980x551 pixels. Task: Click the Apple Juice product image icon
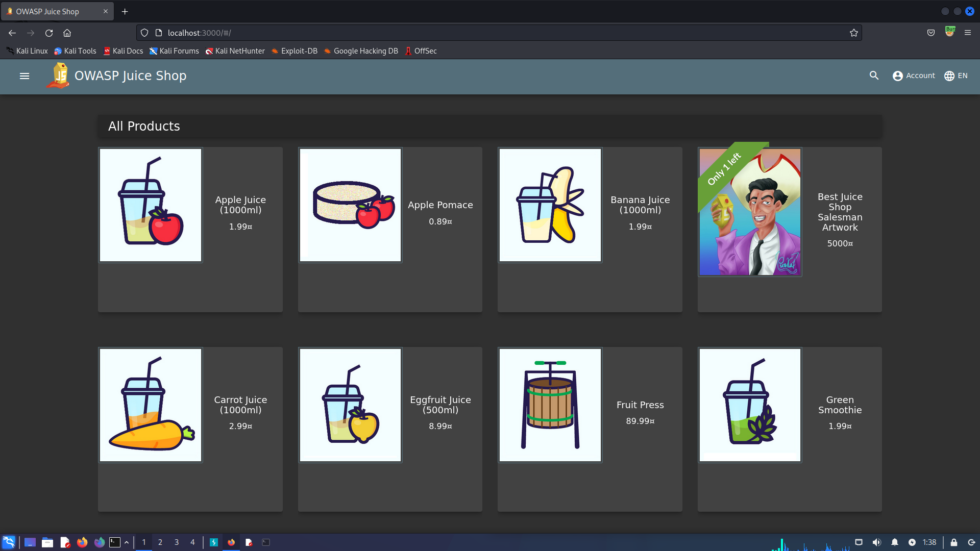150,205
